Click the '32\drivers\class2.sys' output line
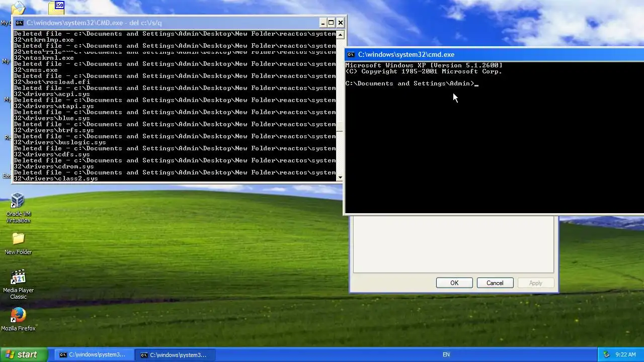The width and height of the screenshot is (644, 362). pos(56,178)
